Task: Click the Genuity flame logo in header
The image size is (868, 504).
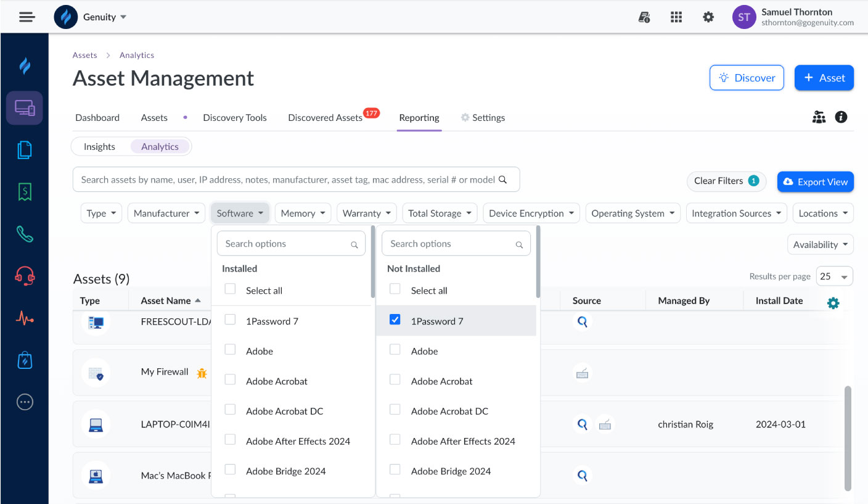Action: pyautogui.click(x=66, y=17)
